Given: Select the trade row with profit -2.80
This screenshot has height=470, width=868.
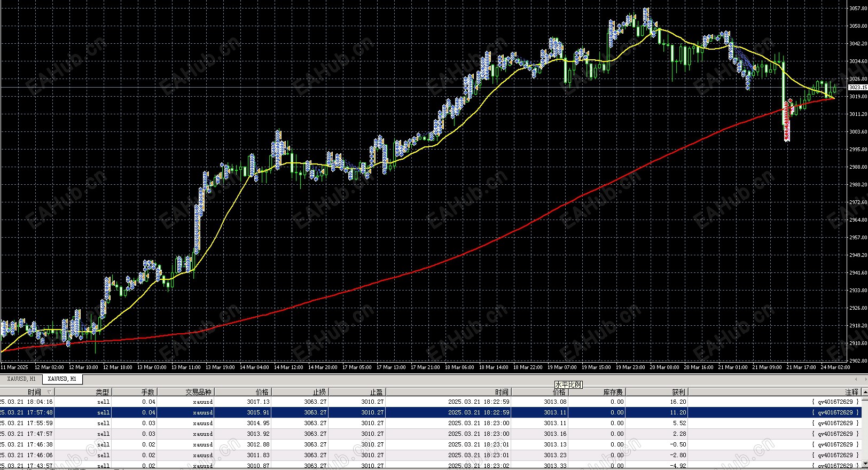Looking at the screenshot, I should pyautogui.click(x=431, y=455).
